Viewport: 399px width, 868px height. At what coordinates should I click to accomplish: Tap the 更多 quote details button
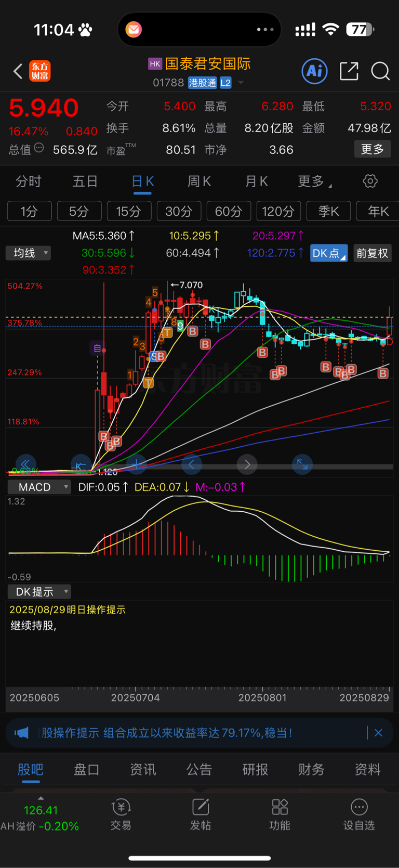coord(373,149)
